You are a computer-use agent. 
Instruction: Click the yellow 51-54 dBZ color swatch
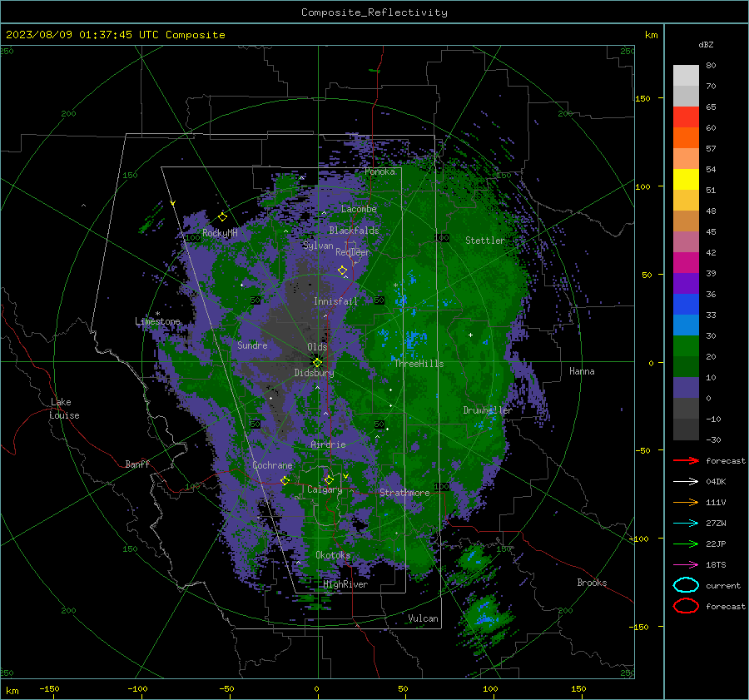point(686,179)
